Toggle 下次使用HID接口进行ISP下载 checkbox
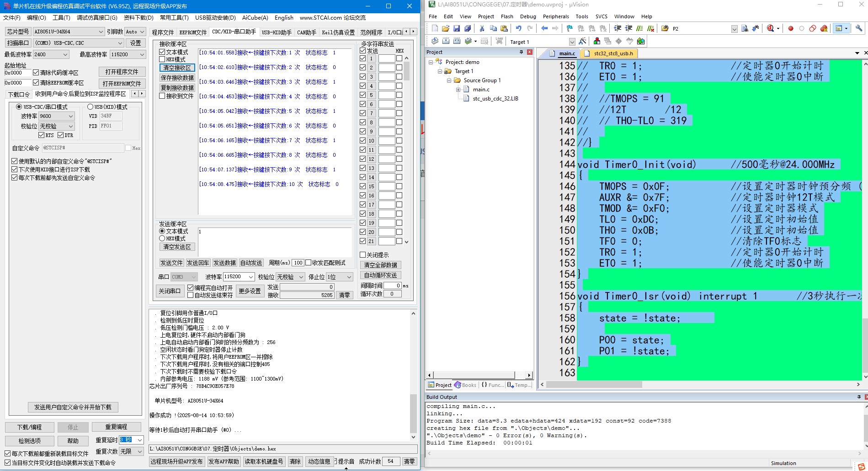The image size is (868, 471). [x=14, y=169]
